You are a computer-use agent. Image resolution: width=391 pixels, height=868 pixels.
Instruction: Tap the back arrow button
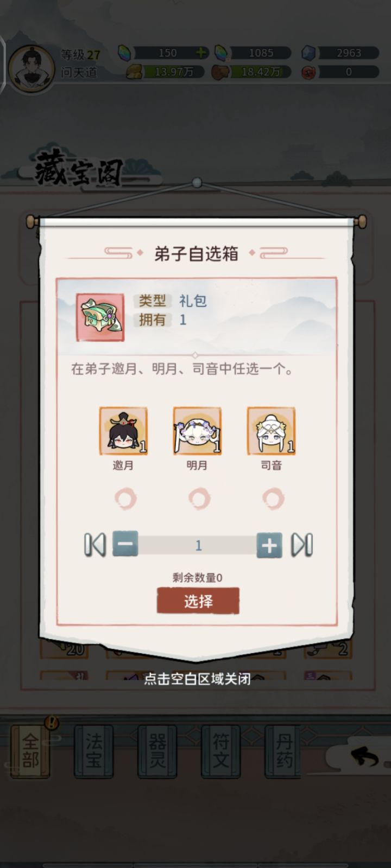pyautogui.click(x=365, y=757)
